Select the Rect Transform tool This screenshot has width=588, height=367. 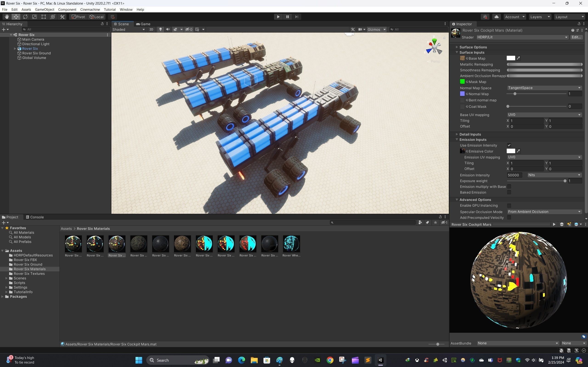tap(43, 17)
